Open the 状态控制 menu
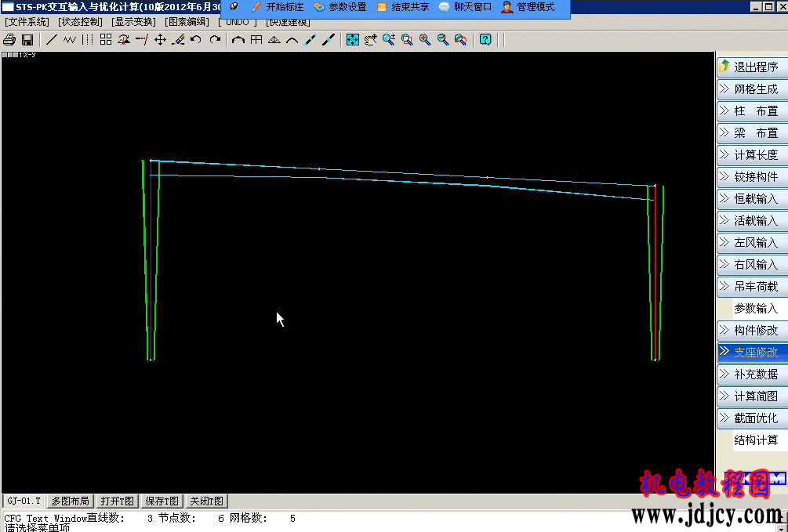This screenshot has height=532, width=788. [x=81, y=22]
